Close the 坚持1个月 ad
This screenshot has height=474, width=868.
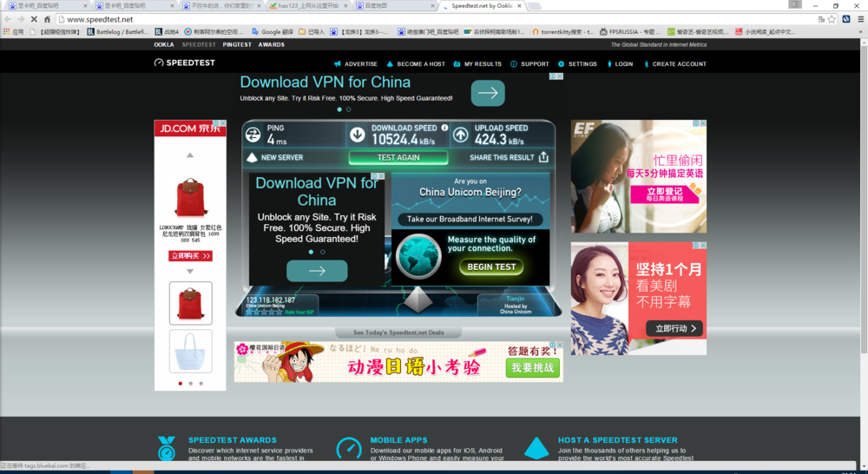(703, 246)
